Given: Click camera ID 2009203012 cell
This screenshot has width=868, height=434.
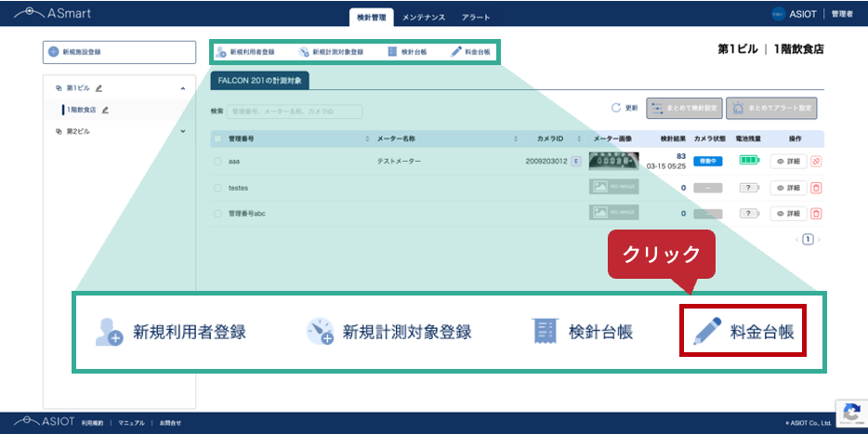Looking at the screenshot, I should (546, 162).
